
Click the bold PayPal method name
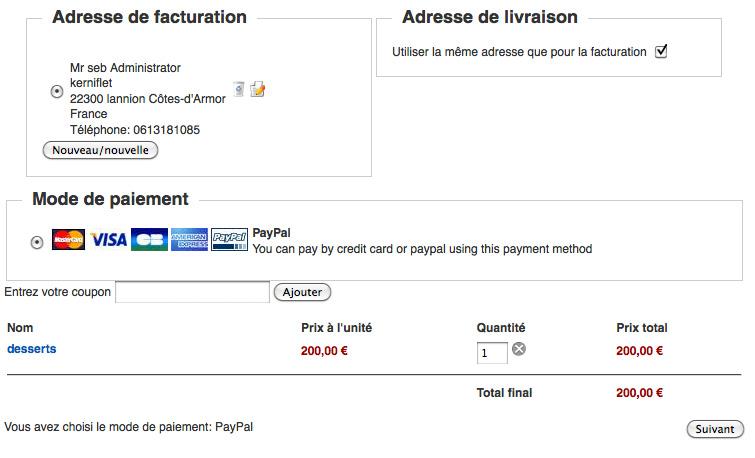pos(272,232)
